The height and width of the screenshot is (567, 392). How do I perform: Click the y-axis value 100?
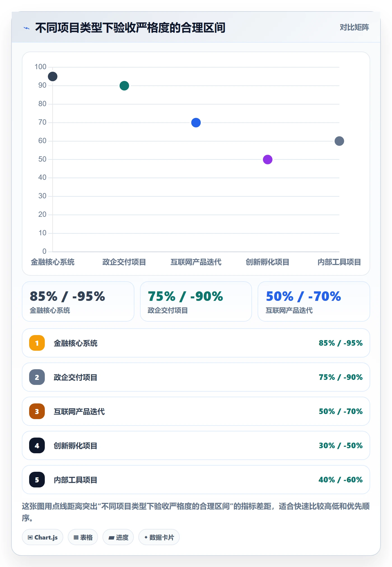tap(40, 67)
